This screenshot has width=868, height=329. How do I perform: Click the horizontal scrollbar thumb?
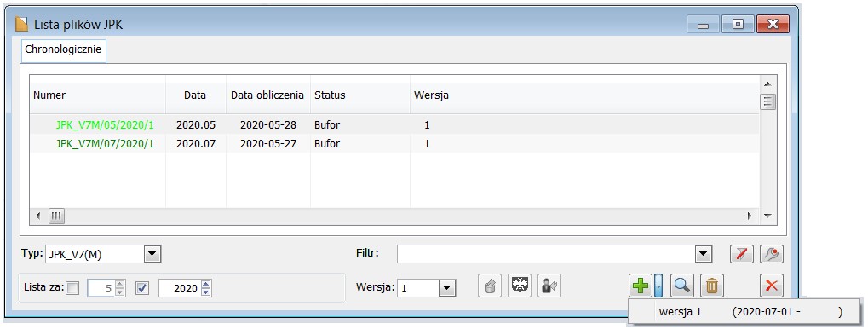click(56, 216)
